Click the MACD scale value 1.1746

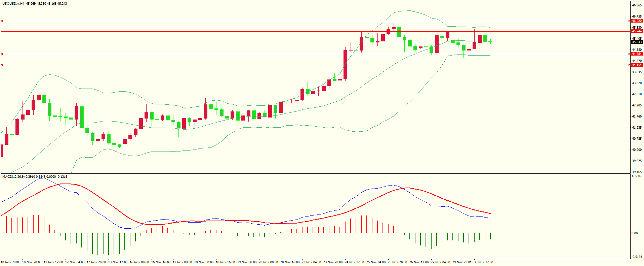tap(636, 176)
